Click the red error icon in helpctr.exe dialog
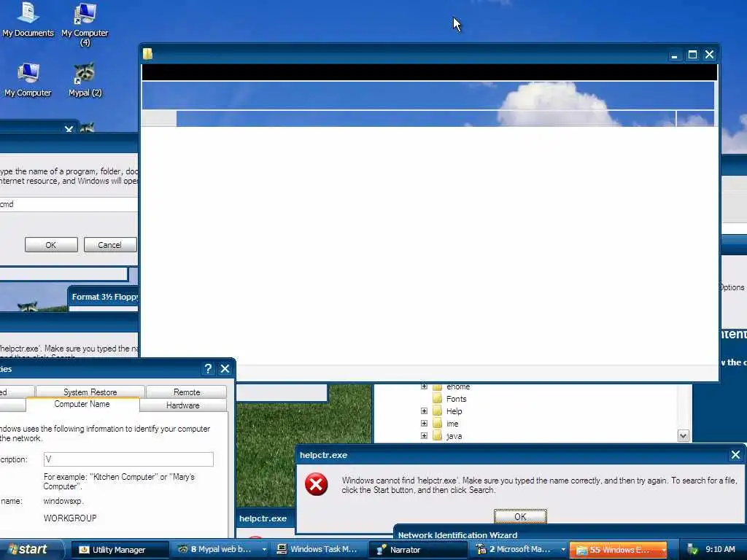Viewport: 747px width, 560px height. pos(317,484)
